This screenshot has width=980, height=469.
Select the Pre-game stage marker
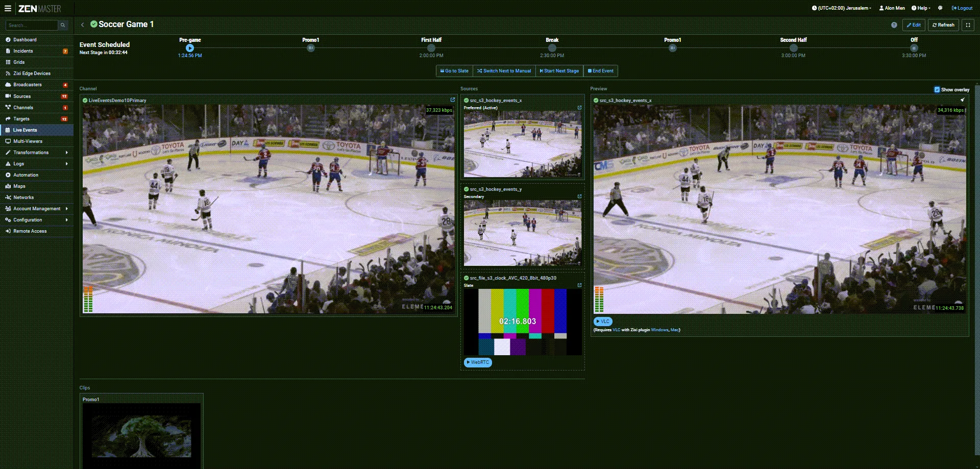[190, 48]
